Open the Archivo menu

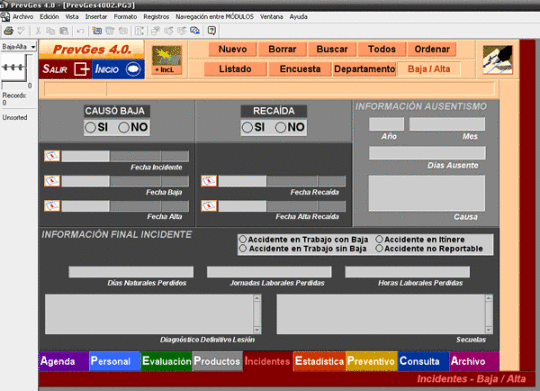(x=23, y=17)
